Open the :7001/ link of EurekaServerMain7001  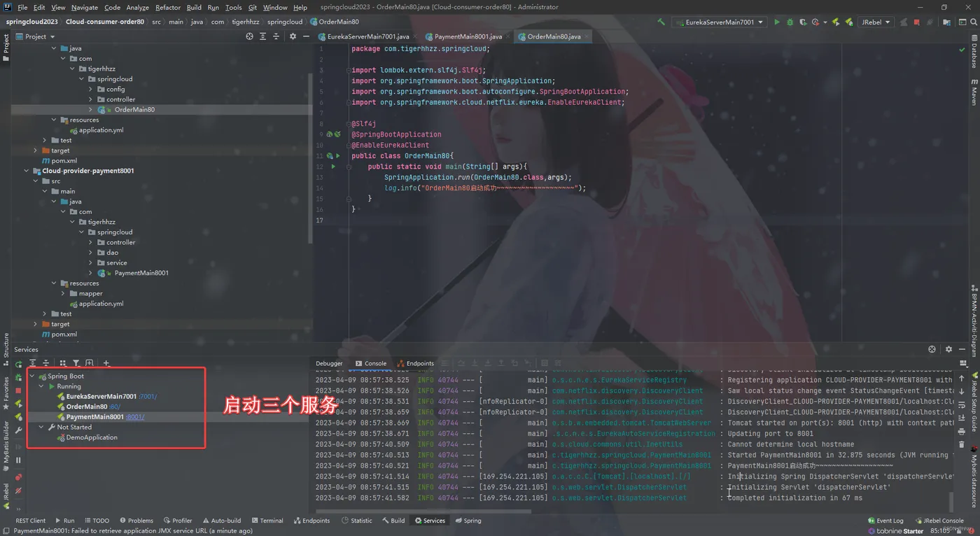point(148,397)
